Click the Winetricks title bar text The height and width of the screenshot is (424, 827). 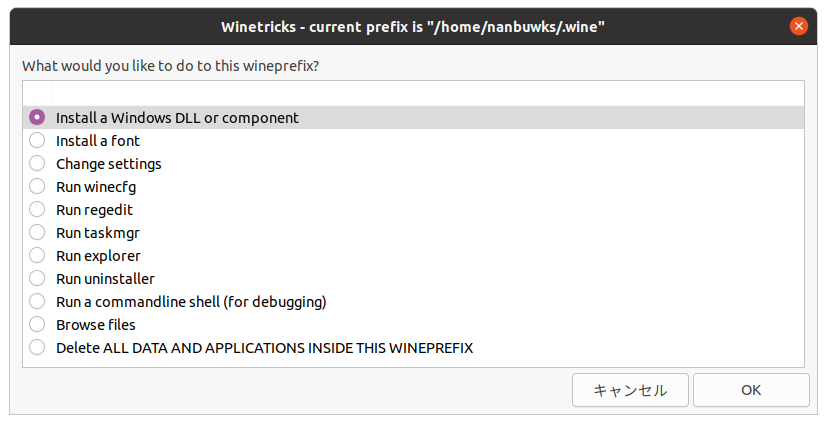coord(413,26)
